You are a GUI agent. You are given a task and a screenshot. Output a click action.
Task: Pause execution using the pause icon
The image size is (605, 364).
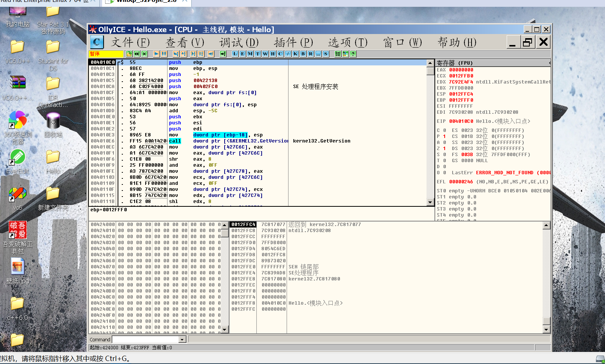[x=164, y=54]
